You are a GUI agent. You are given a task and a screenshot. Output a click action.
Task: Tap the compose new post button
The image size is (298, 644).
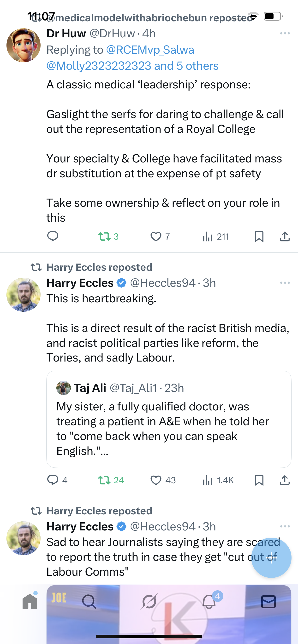click(271, 558)
